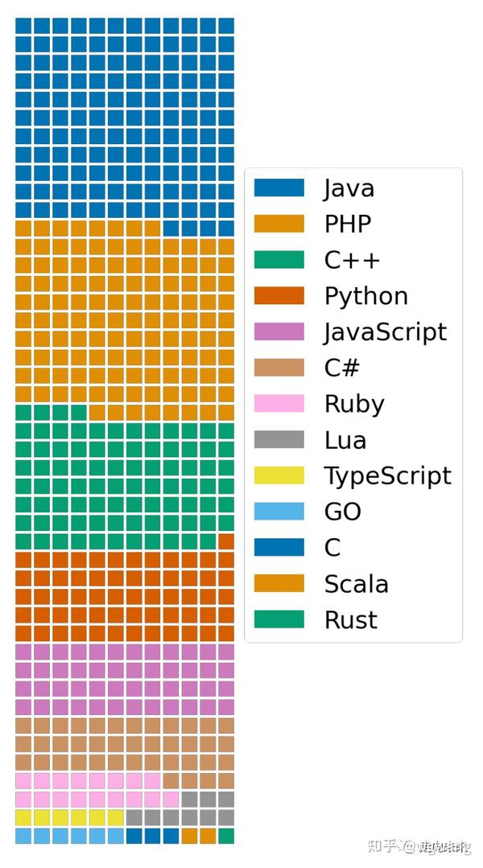The width and height of the screenshot is (483, 868).
Task: Click the pink Ruby legend swatch
Action: 279,404
